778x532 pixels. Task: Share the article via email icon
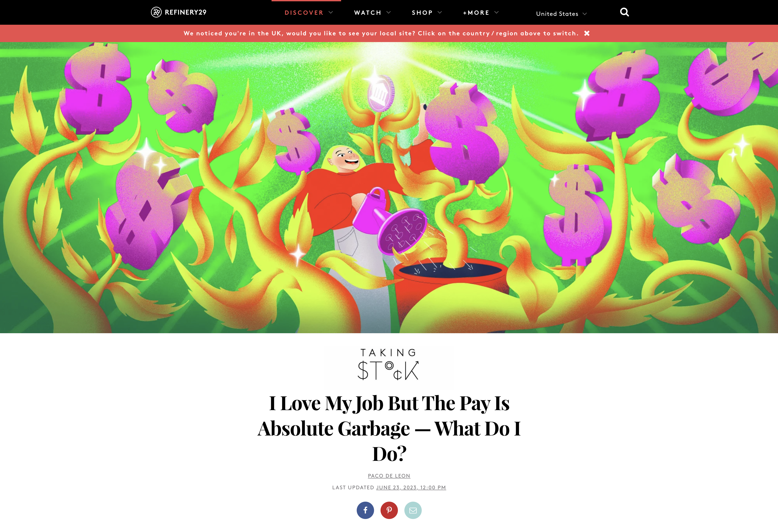pyautogui.click(x=413, y=510)
